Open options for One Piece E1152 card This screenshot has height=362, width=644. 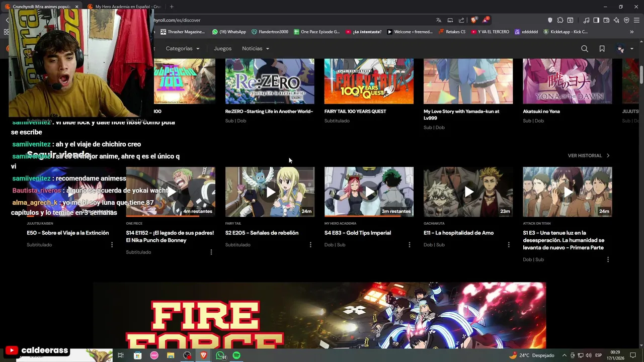211,252
